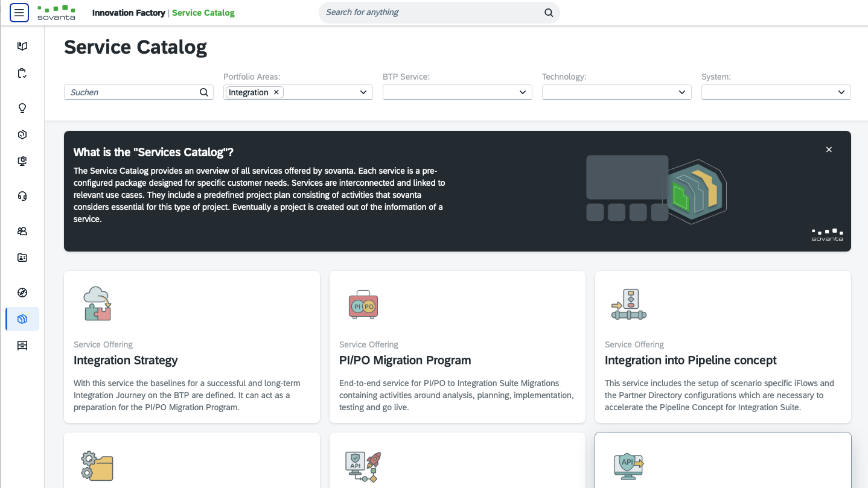
Task: Open the contact card sidebar icon
Action: pos(22,258)
